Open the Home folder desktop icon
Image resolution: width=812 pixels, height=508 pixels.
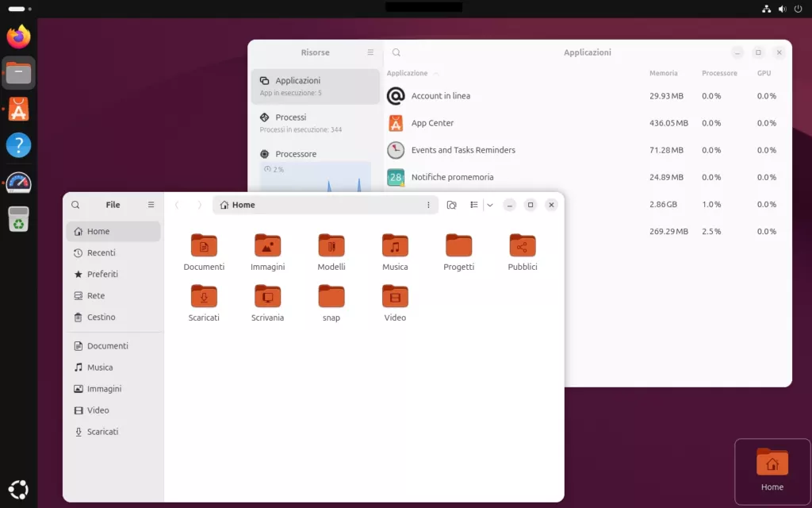[772, 471]
